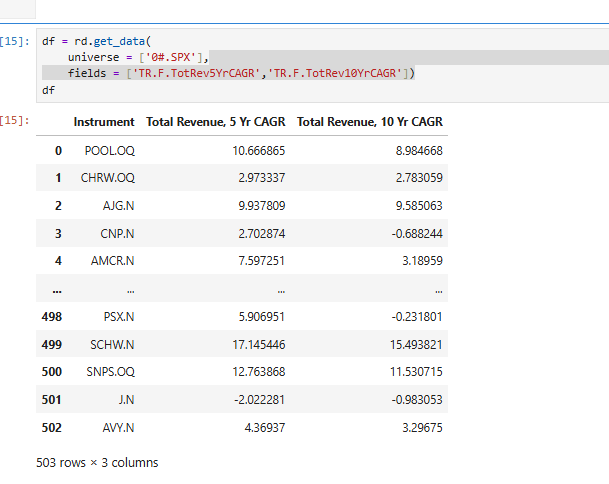
Task: Click the value -2.022281
Action: [x=259, y=400]
